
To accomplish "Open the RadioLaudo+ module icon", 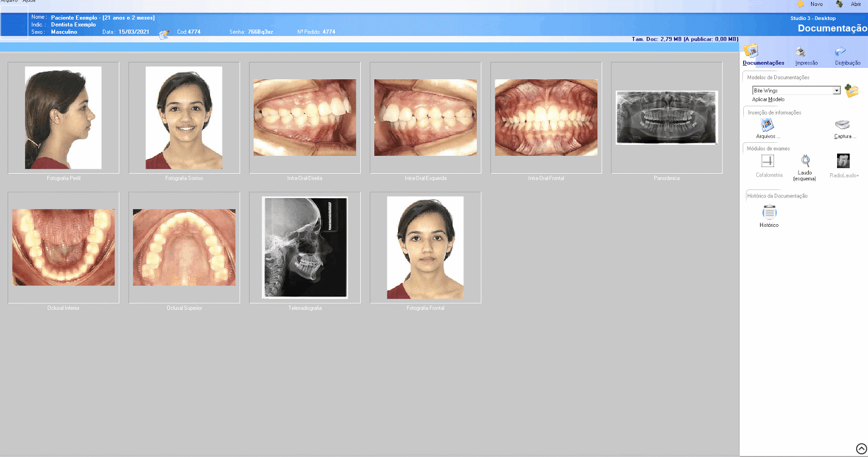I will coord(843,161).
